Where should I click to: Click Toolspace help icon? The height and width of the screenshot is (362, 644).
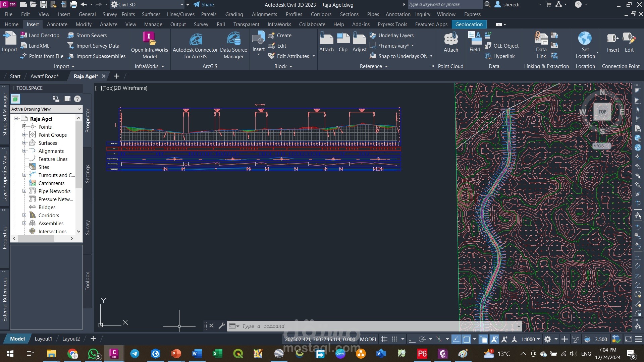pos(77,99)
